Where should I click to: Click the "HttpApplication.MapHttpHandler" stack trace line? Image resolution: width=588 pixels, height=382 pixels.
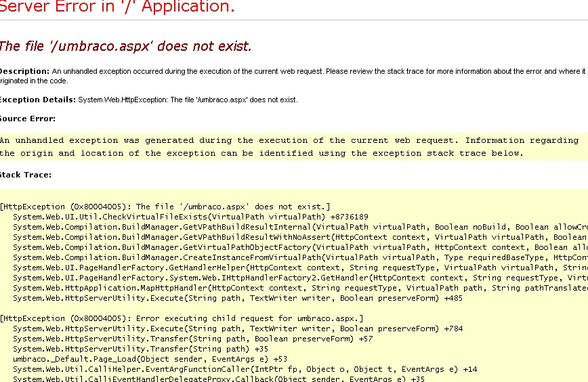tap(300, 288)
